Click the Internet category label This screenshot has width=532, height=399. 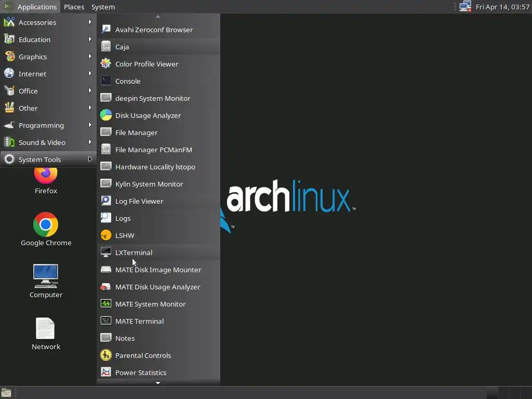tap(32, 74)
